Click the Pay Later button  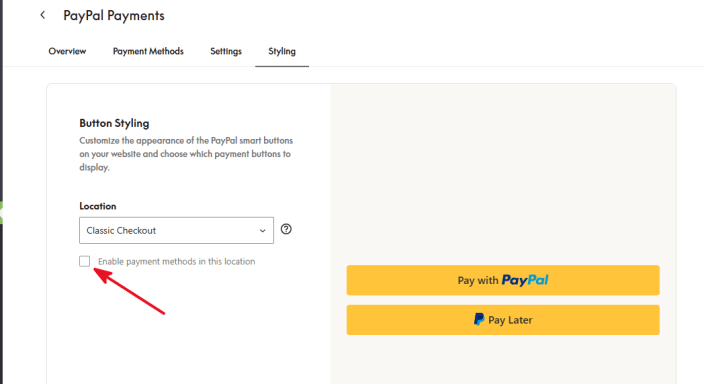click(503, 320)
